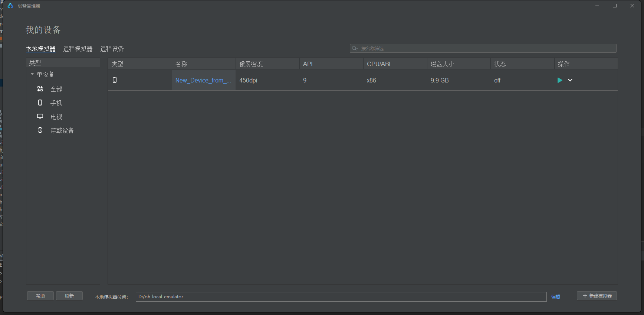Collapse the 单设备 tree node
The width and height of the screenshot is (644, 315).
32,74
